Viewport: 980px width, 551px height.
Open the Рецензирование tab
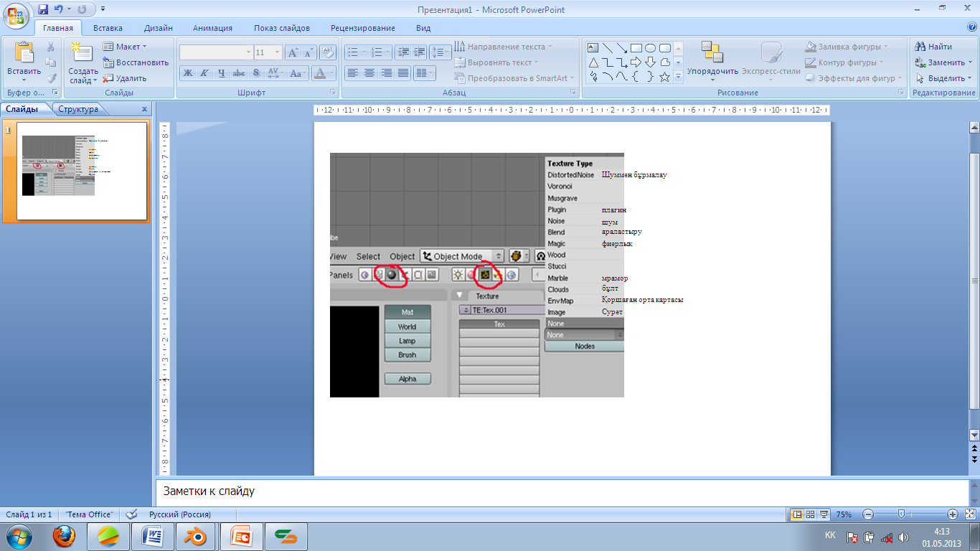(x=363, y=28)
